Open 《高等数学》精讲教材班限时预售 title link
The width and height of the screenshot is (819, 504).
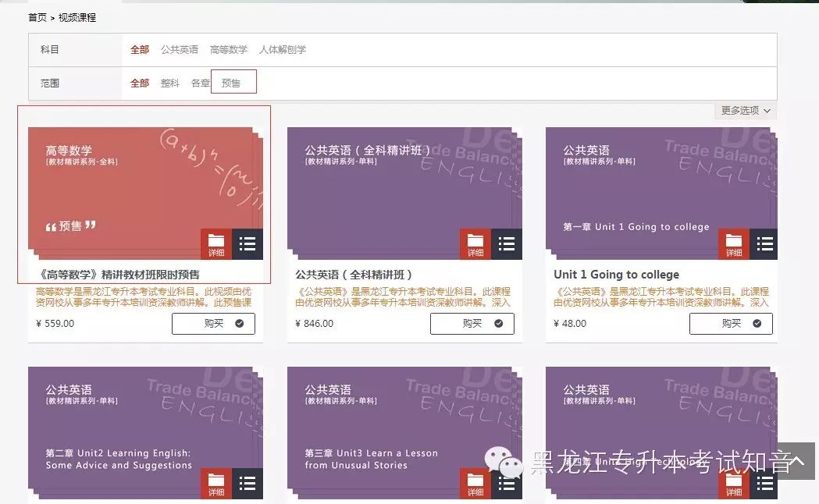tap(118, 275)
